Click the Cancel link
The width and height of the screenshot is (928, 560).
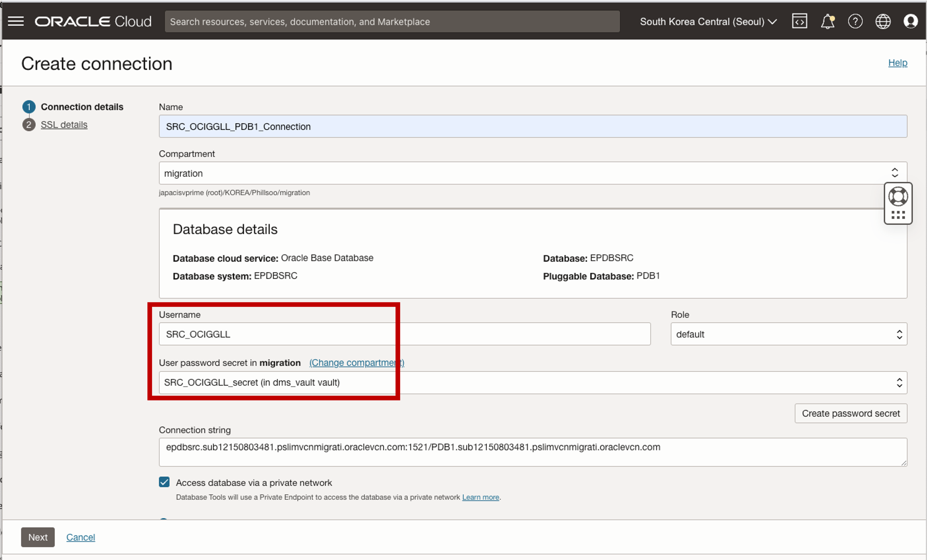(81, 538)
